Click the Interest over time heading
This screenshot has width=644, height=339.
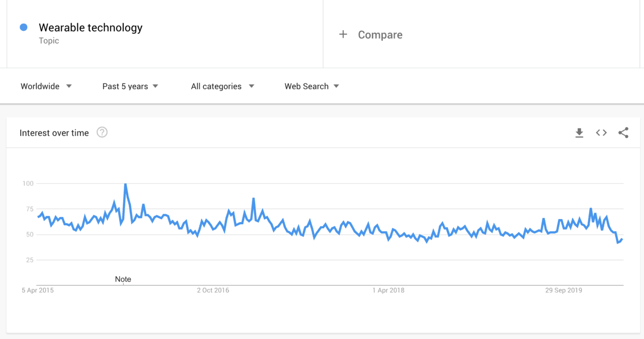click(x=54, y=133)
